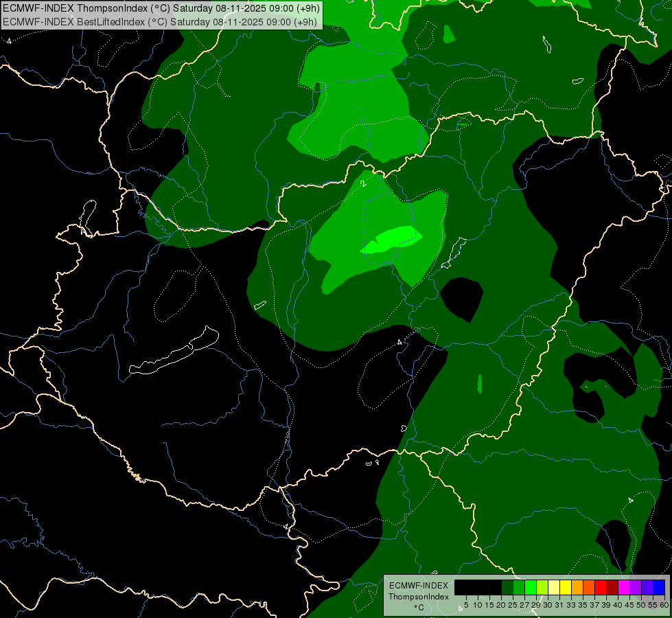Click the dark red 39-40 legend swatch
The width and height of the screenshot is (672, 618).
click(x=612, y=587)
